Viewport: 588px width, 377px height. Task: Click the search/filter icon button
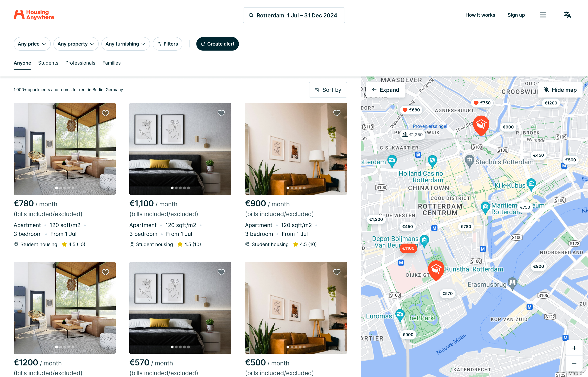pos(168,44)
